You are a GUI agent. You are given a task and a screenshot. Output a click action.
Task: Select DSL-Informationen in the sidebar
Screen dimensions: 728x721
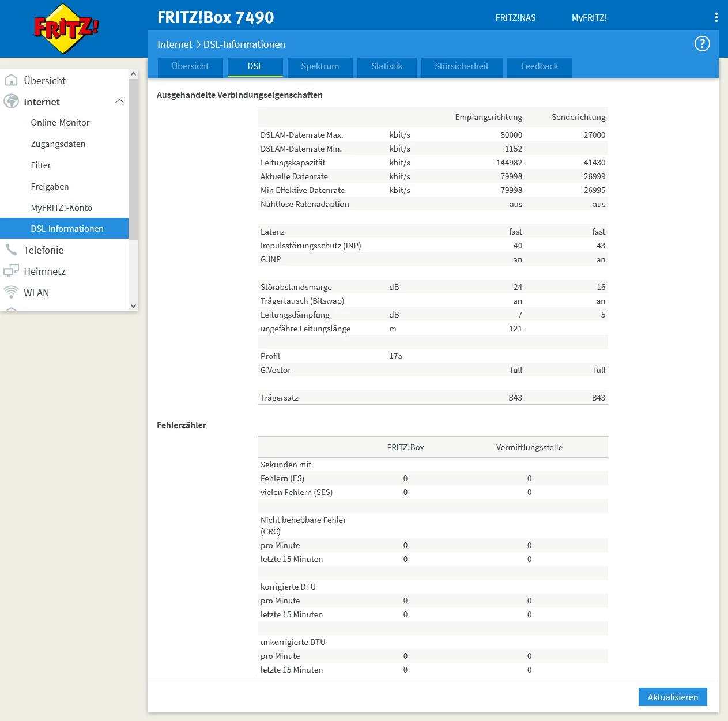click(x=64, y=228)
